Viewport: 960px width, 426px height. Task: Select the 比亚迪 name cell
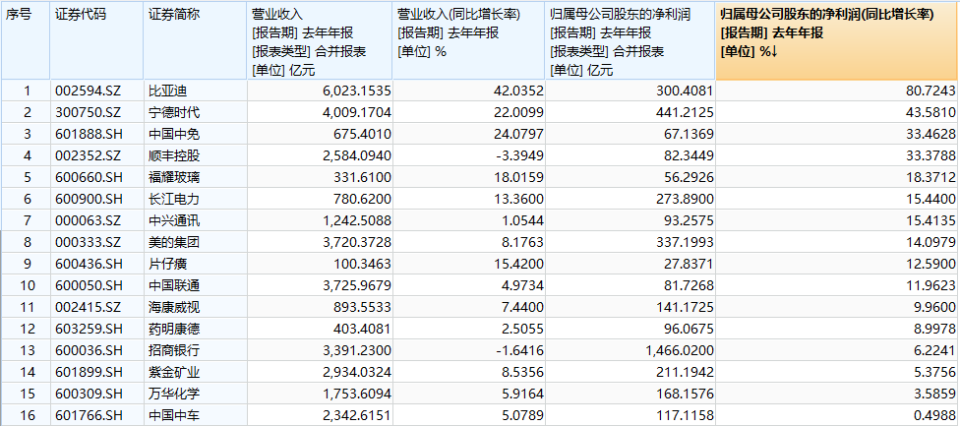(167, 91)
